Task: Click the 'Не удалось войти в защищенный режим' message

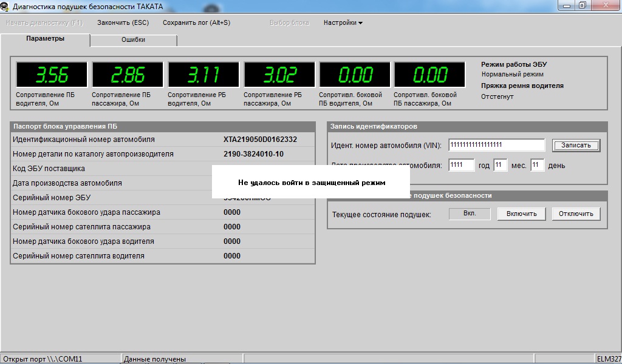Action: [x=312, y=183]
